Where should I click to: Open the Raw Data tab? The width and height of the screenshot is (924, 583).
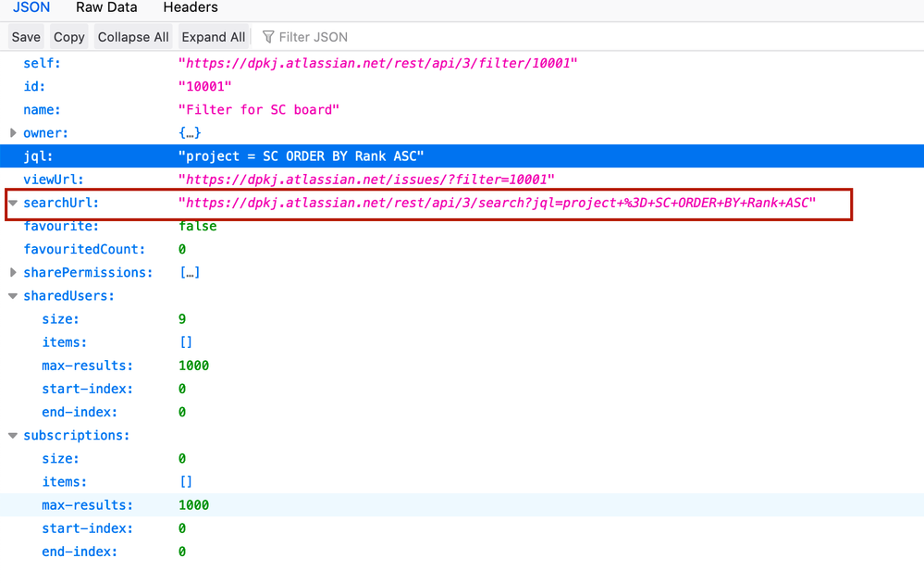point(106,7)
